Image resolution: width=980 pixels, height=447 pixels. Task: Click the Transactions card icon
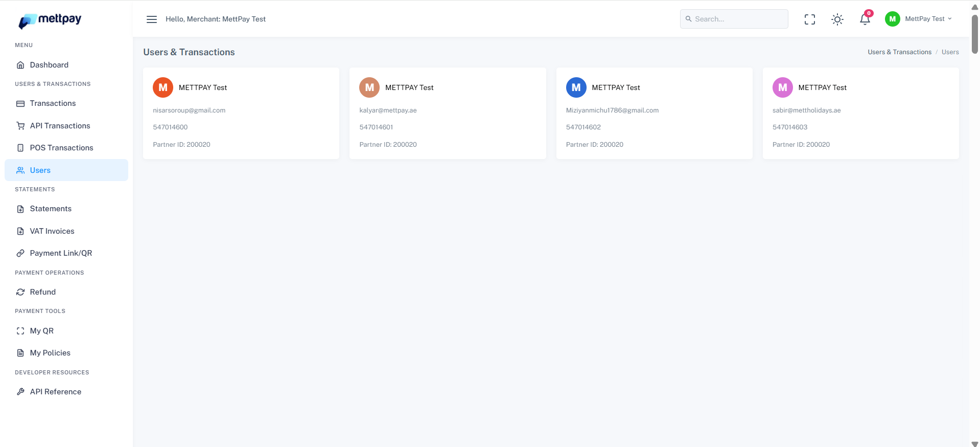(x=20, y=103)
